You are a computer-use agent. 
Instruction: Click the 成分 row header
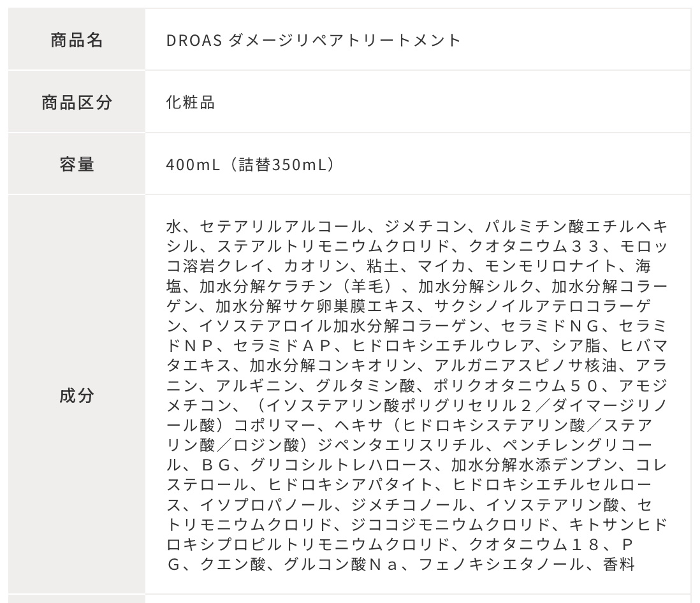77,395
